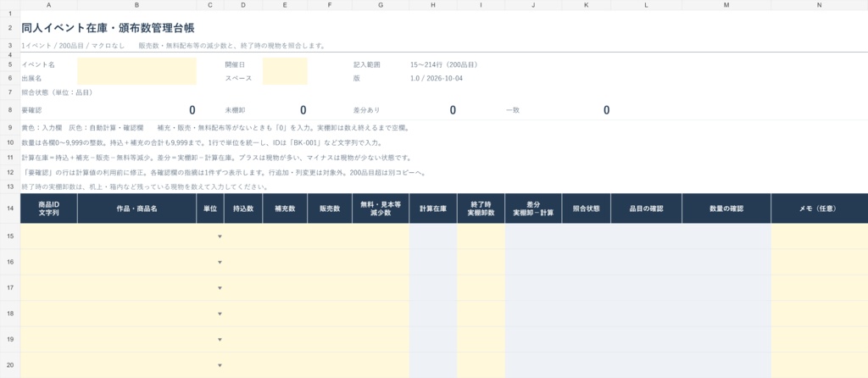This screenshot has height=378, width=868.
Task: Click the 差分 実棚卸−計算 header
Action: (533, 208)
